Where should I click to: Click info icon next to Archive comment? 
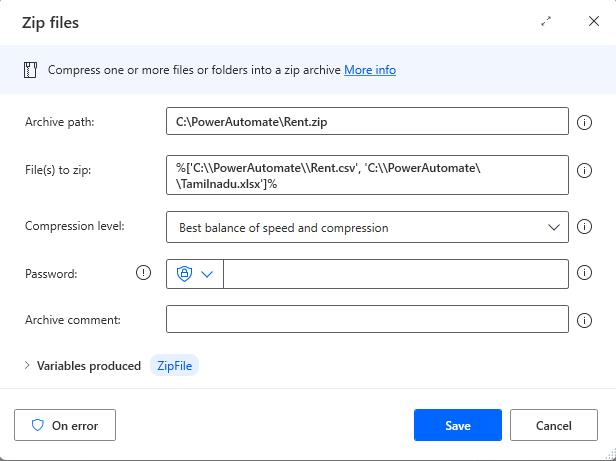[x=586, y=319]
